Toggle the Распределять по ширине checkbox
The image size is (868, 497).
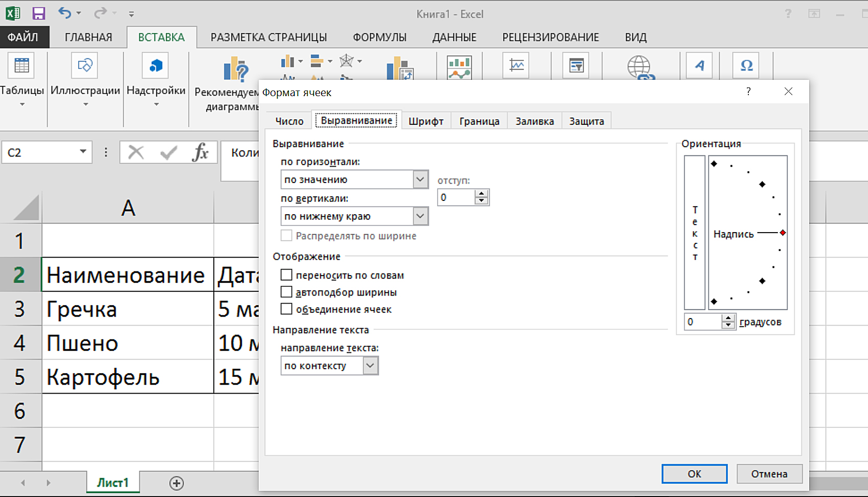click(x=286, y=235)
